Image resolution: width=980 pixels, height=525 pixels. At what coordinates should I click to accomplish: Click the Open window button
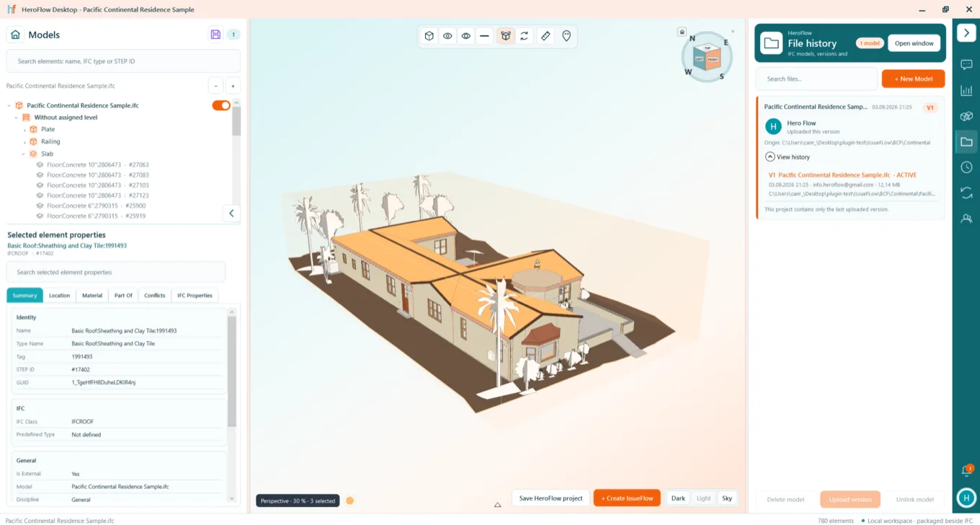coord(914,43)
